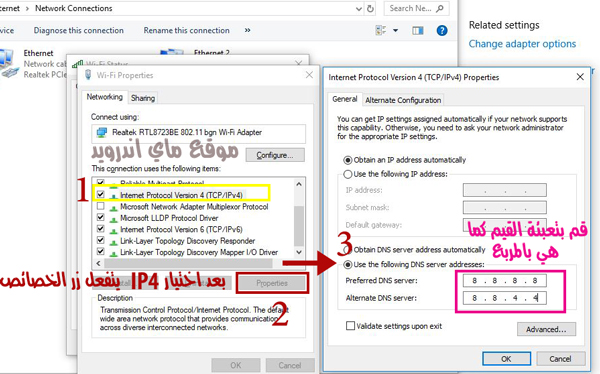
Task: Click the Realtek Wi-Fi adapter icon
Action: pos(102,132)
